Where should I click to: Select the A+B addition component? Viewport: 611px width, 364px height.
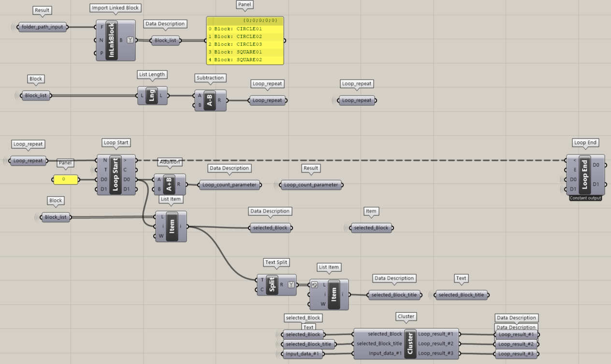[169, 184]
